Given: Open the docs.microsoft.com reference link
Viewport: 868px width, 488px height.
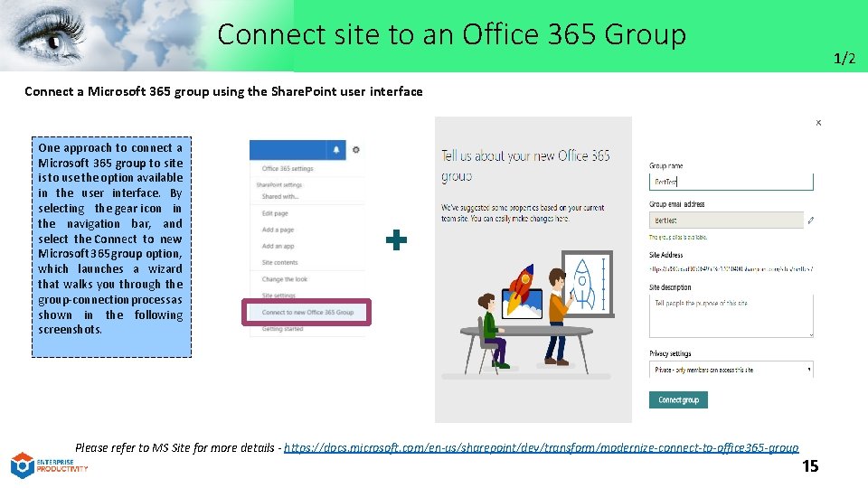Looking at the screenshot, I should pyautogui.click(x=541, y=447).
